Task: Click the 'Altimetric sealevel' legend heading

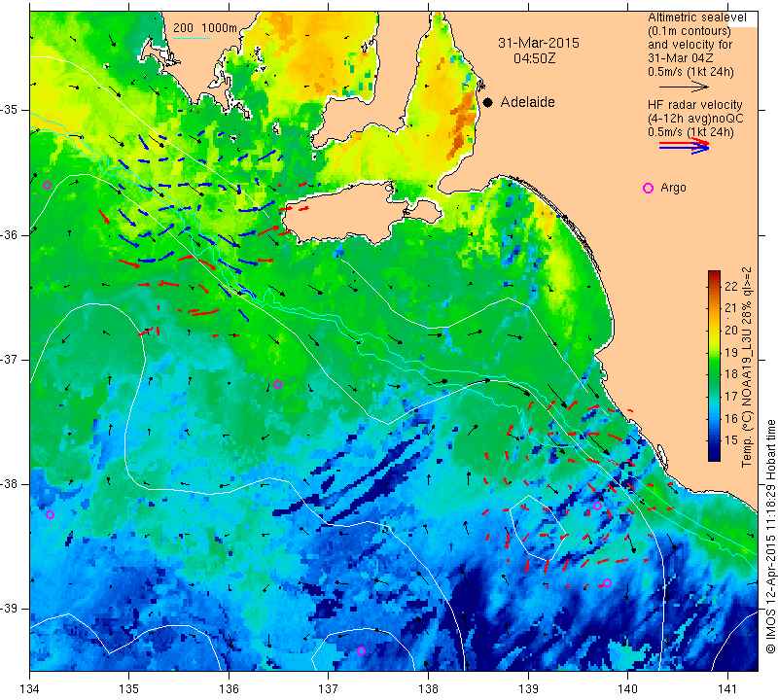Action: pos(696,17)
